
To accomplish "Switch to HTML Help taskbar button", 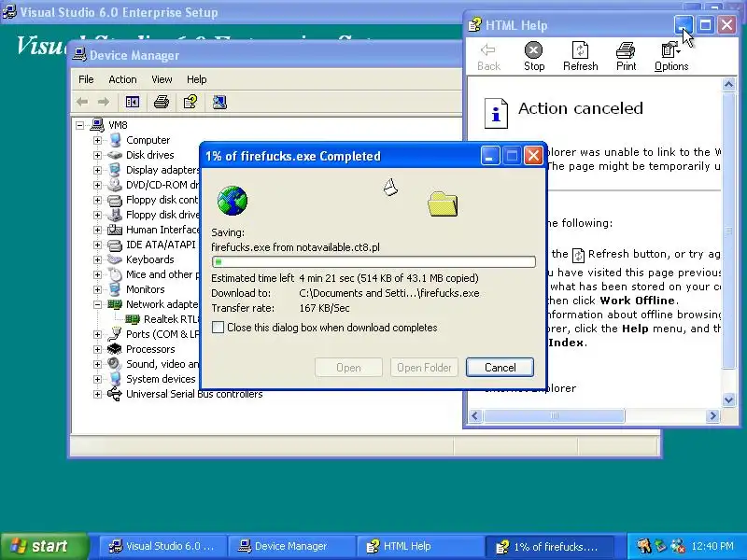I will [x=419, y=546].
